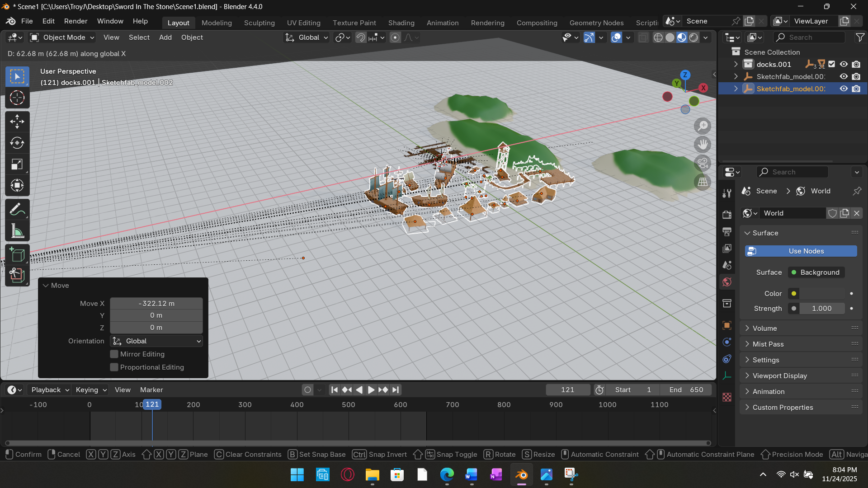
Task: Open the Output properties tab
Action: 727,232
